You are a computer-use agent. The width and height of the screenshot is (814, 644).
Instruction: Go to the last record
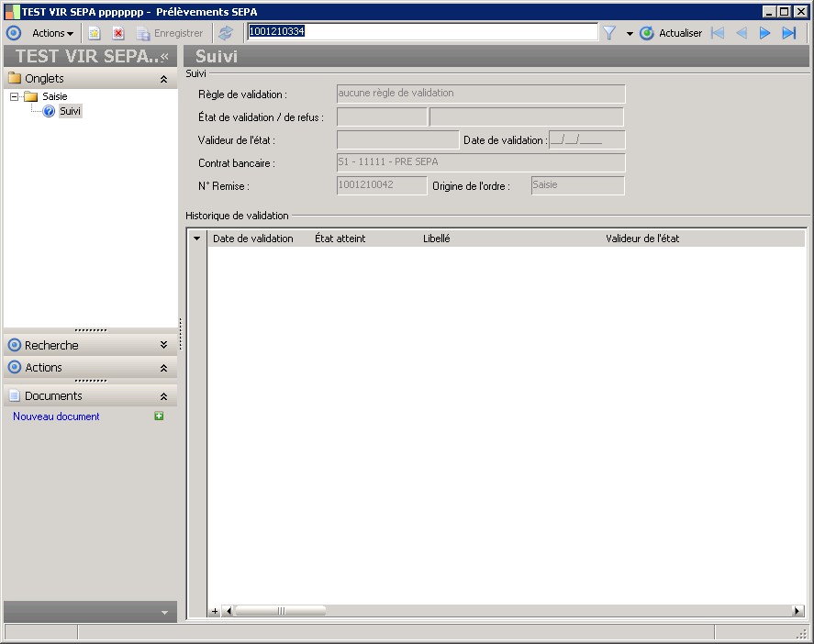(789, 33)
